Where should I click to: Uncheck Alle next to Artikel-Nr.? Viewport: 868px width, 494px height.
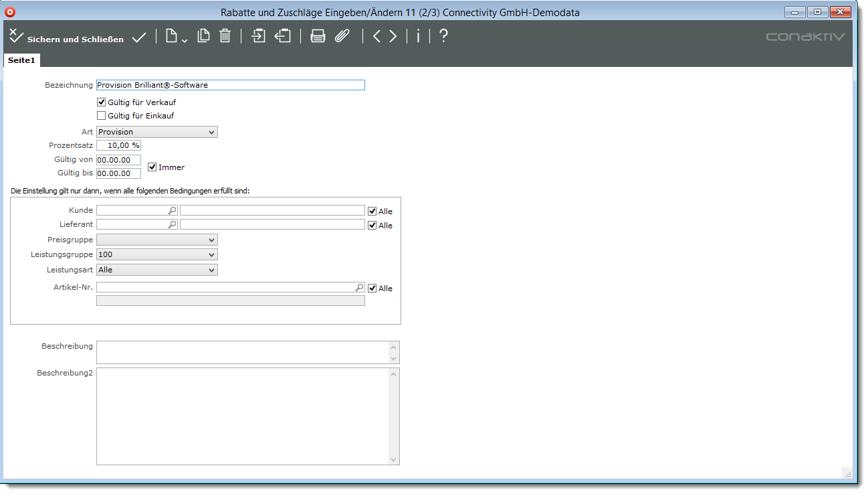372,289
